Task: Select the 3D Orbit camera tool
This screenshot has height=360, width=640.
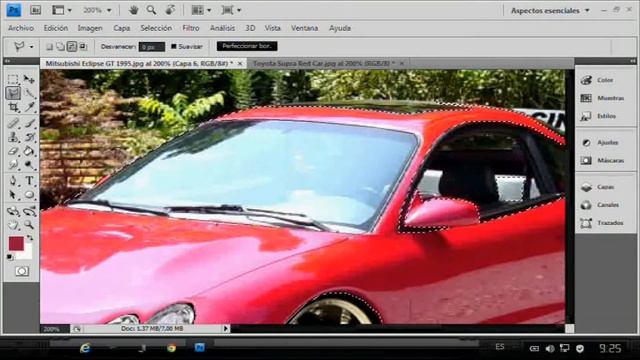Action: [x=29, y=211]
